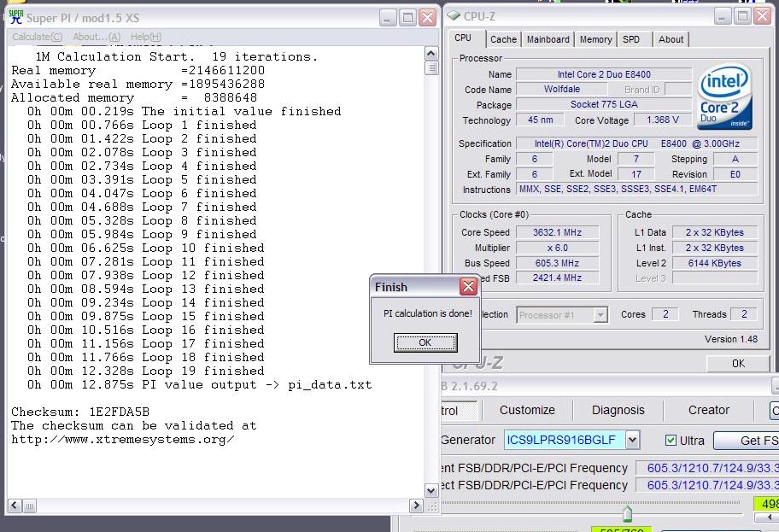Click OK in the Finish dialog
The height and width of the screenshot is (532, 779).
click(425, 342)
